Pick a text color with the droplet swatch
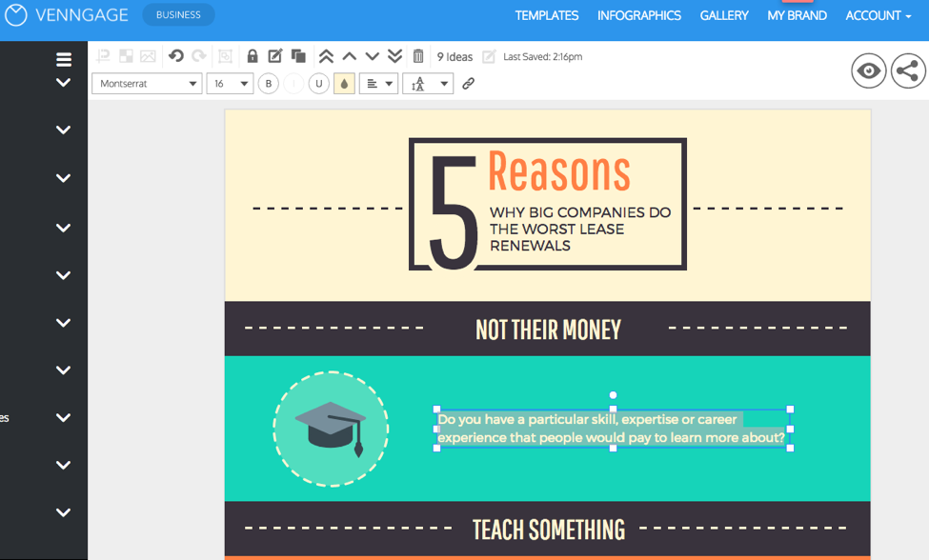 point(344,84)
